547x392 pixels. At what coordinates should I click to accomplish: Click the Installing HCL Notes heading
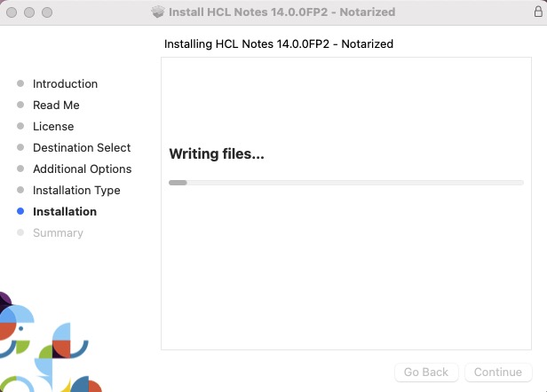tap(279, 43)
